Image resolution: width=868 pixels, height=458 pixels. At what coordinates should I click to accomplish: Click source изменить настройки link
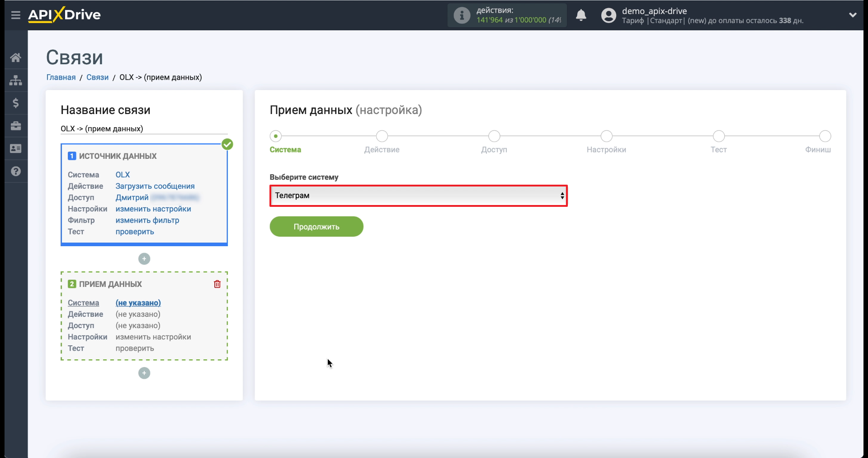click(153, 209)
